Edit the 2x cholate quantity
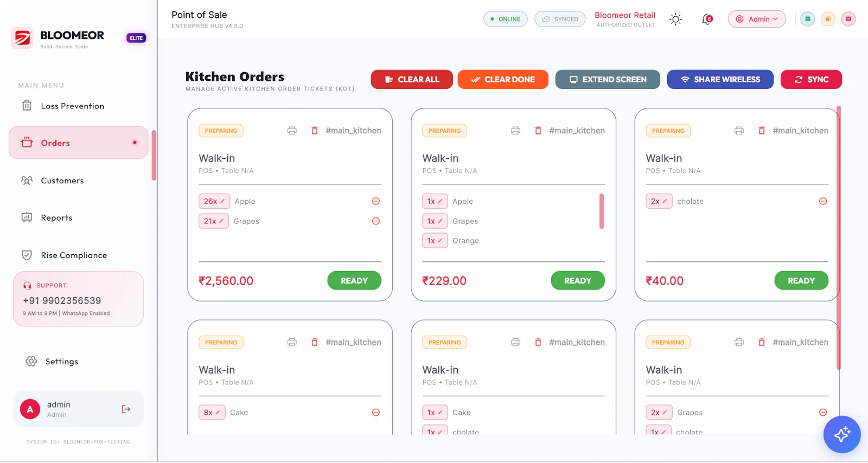 tap(659, 201)
